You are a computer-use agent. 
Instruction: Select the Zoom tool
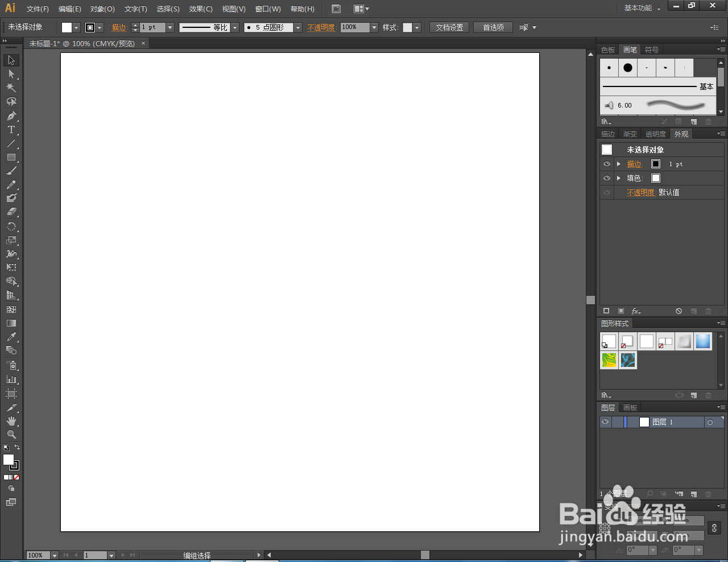(x=11, y=435)
